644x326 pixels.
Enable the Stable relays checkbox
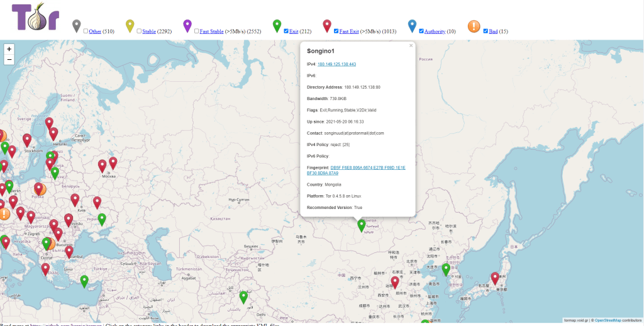point(139,31)
